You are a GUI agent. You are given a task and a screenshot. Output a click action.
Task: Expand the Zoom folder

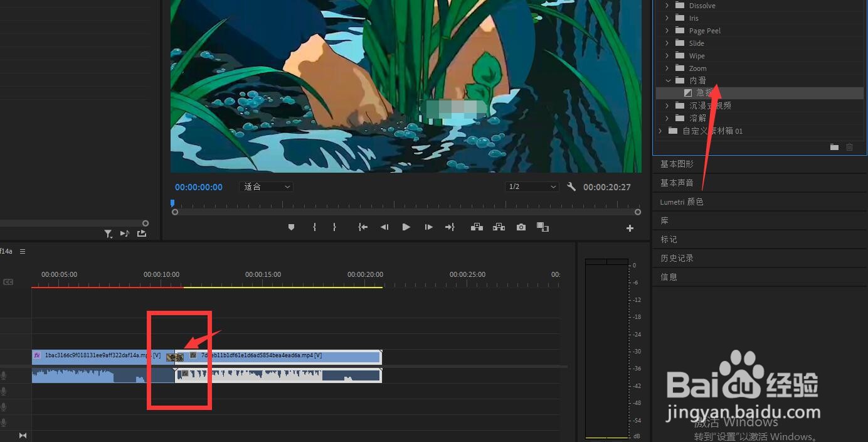667,68
